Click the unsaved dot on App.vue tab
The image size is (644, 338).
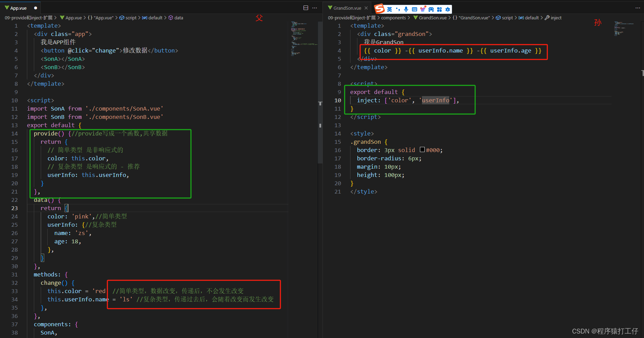36,8
